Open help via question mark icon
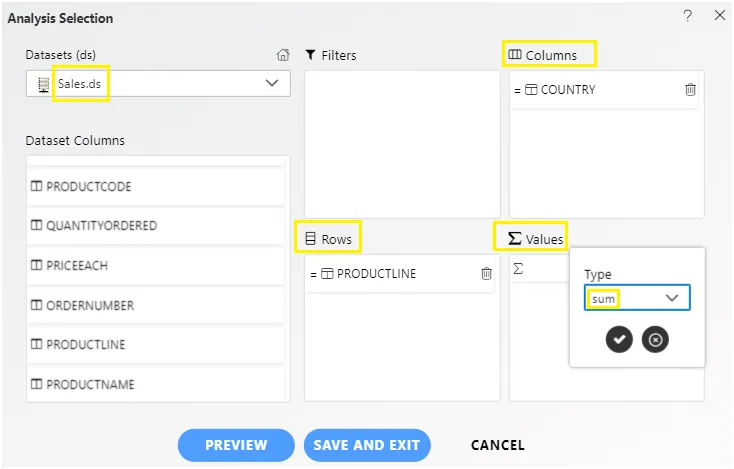This screenshot has width=734, height=469. click(x=687, y=16)
